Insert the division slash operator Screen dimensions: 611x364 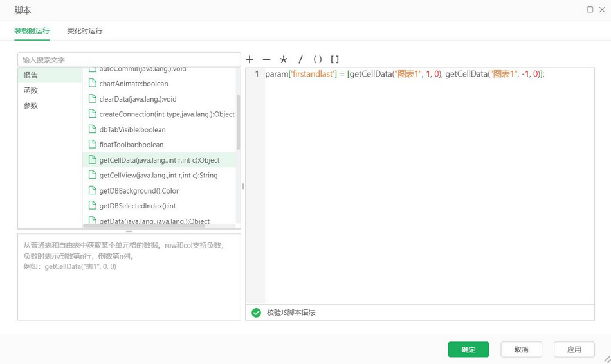[300, 59]
